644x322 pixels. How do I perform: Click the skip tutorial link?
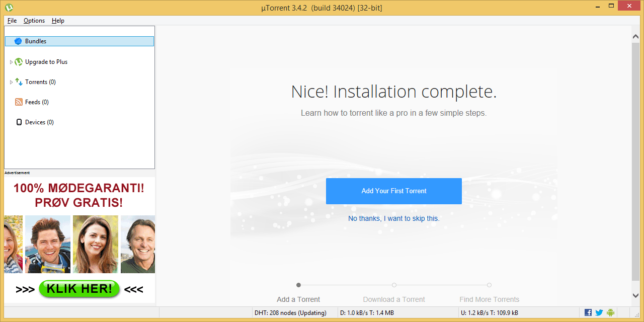click(x=393, y=218)
